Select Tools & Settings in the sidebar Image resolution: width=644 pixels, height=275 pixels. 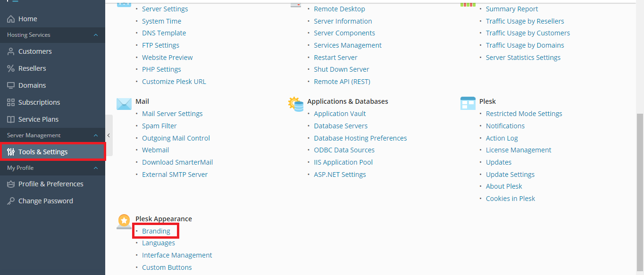(x=52, y=152)
